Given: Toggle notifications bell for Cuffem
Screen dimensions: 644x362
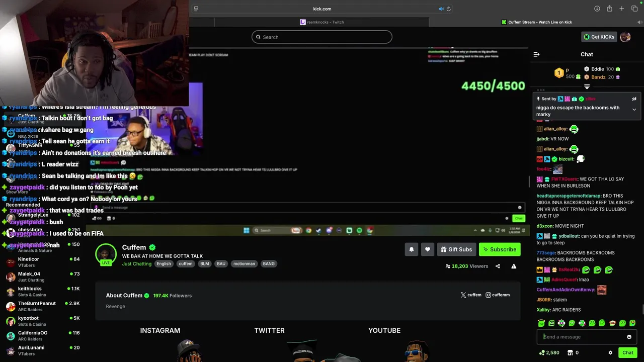Looking at the screenshot, I should click(412, 249).
